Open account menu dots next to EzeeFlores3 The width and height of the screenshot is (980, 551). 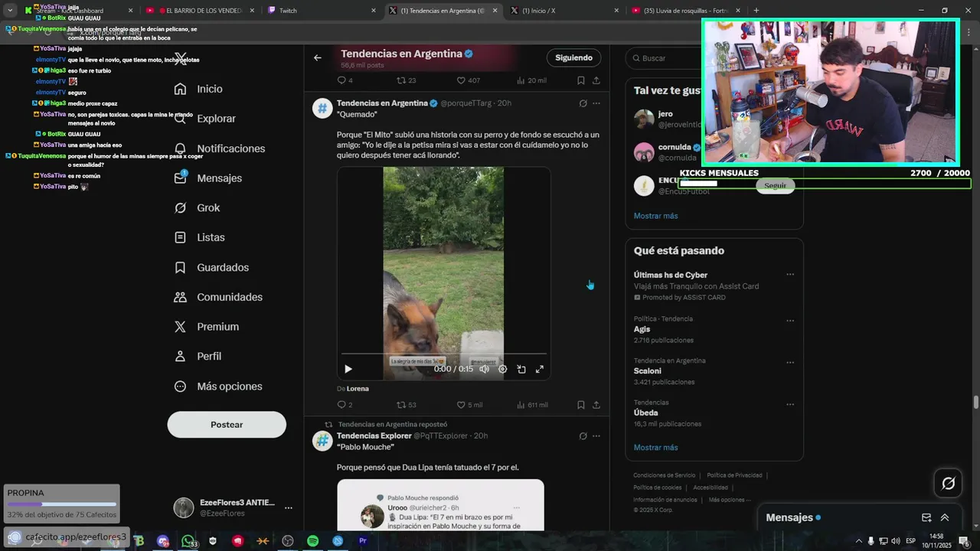point(289,507)
